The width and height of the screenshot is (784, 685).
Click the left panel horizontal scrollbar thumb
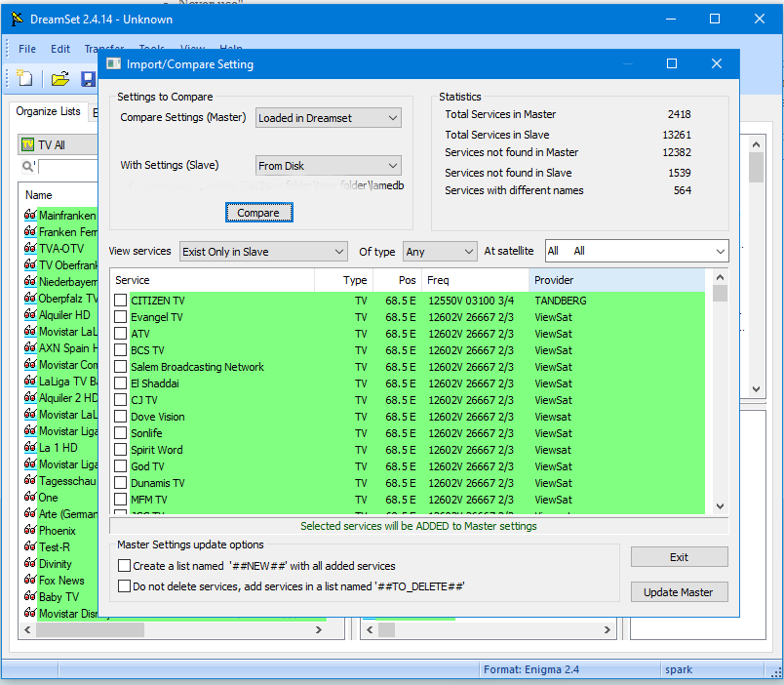[x=90, y=630]
